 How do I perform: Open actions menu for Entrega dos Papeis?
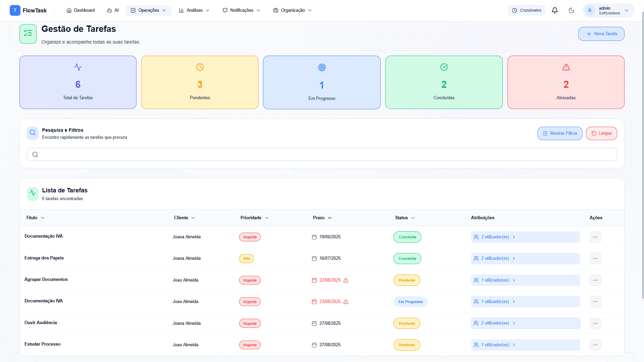pyautogui.click(x=595, y=258)
